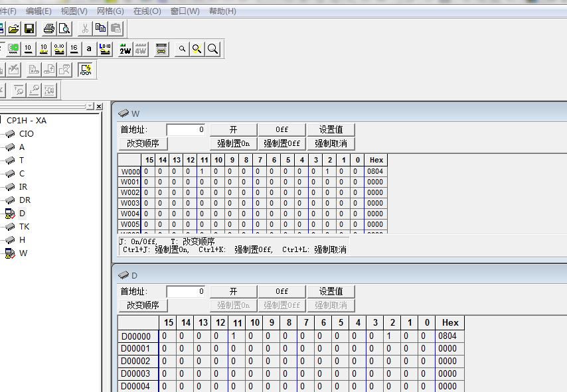Click the 首地址 input field in W window
The width and height of the screenshot is (567, 392).
pos(186,129)
